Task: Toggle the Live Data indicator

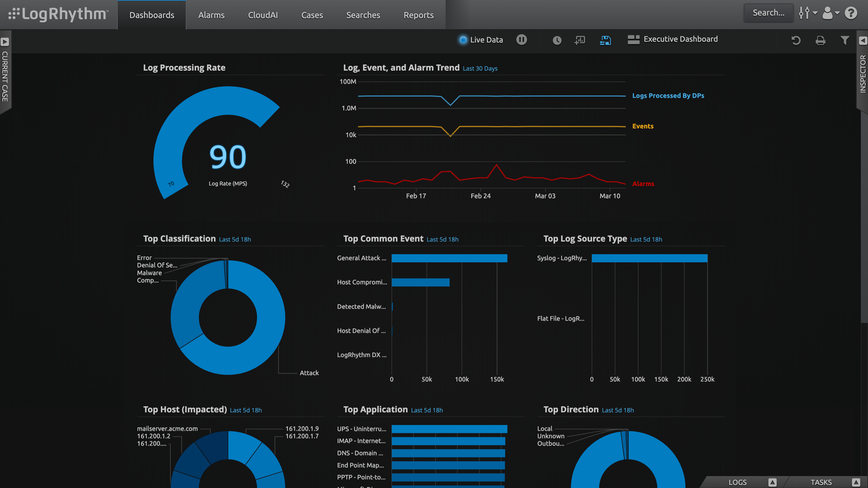Action: 463,40
